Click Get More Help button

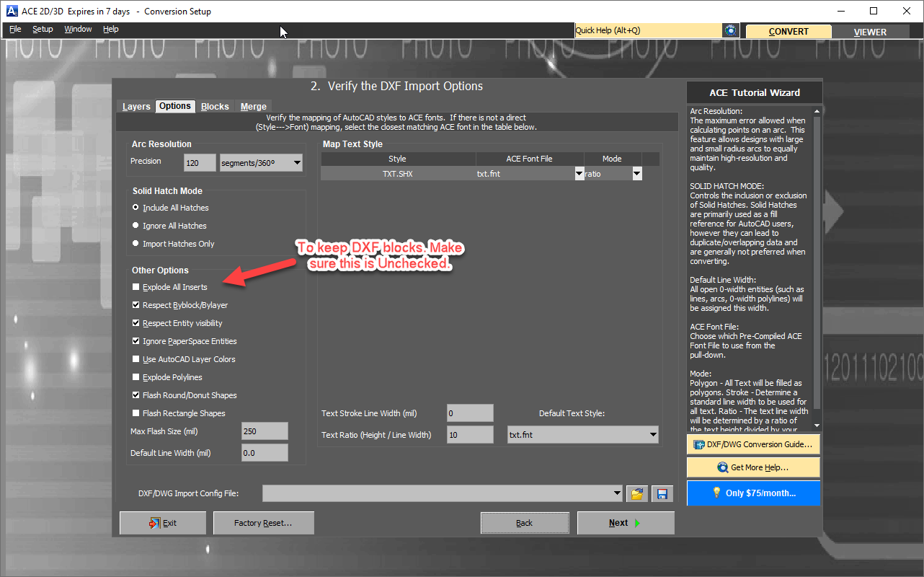pos(753,467)
